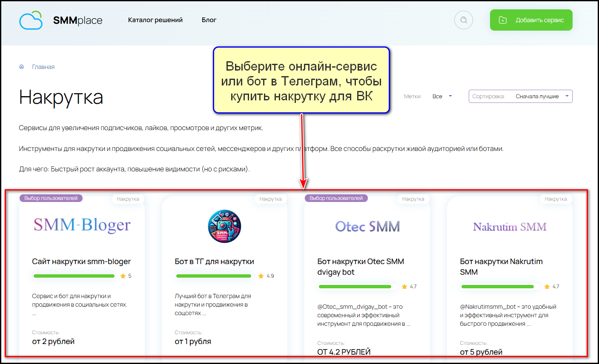Click the Otec SMM logo
Screen dimensions: 599x364
pos(367,227)
